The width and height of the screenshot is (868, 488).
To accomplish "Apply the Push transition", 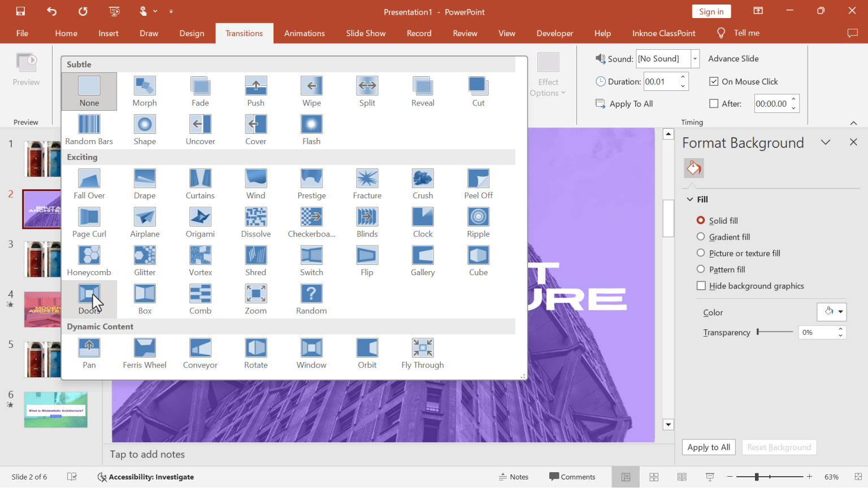I will click(255, 90).
